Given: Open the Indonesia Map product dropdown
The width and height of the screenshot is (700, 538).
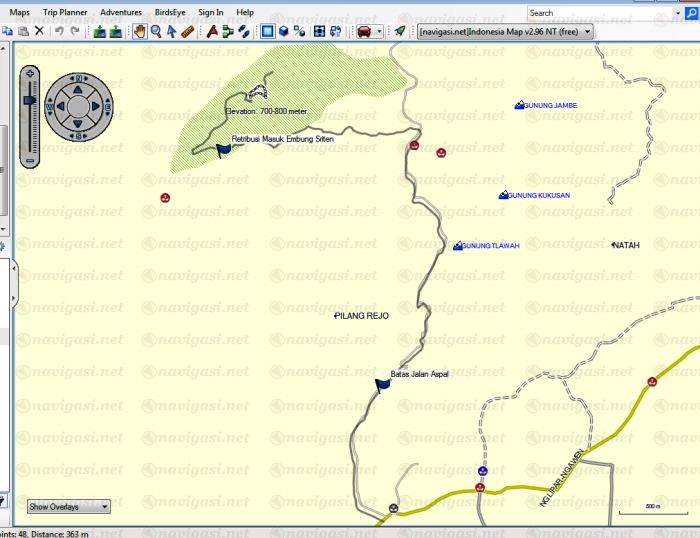Looking at the screenshot, I should [x=506, y=31].
